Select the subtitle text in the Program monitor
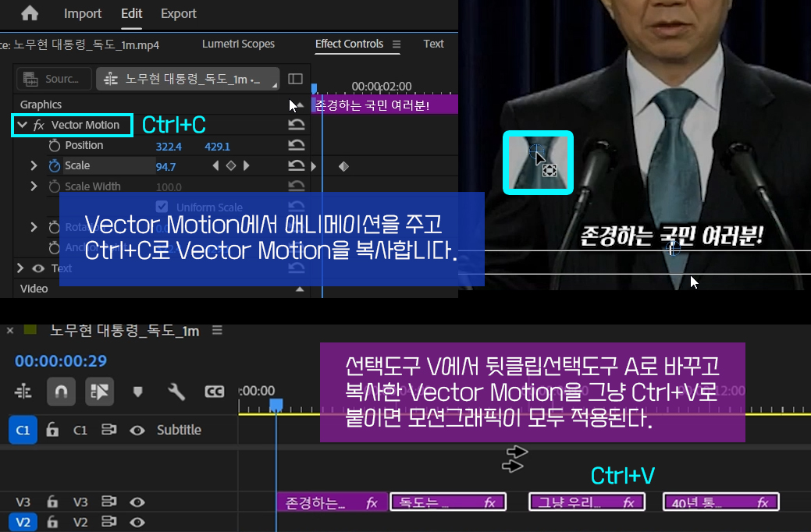 (670, 236)
